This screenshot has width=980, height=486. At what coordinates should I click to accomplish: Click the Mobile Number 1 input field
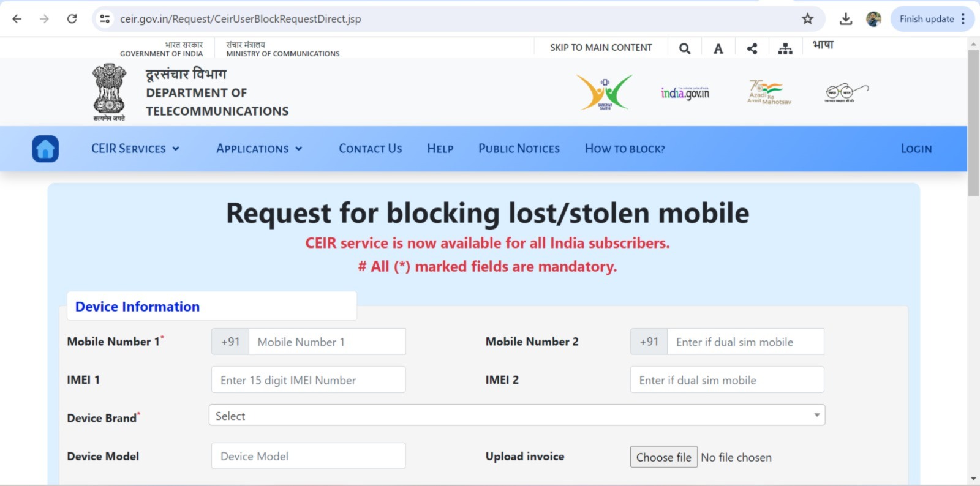(x=326, y=342)
